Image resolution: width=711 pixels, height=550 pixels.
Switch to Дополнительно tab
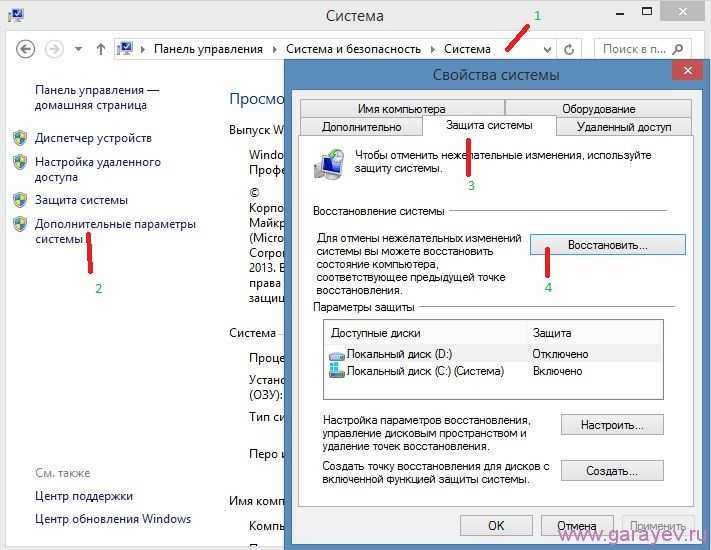pos(361,127)
